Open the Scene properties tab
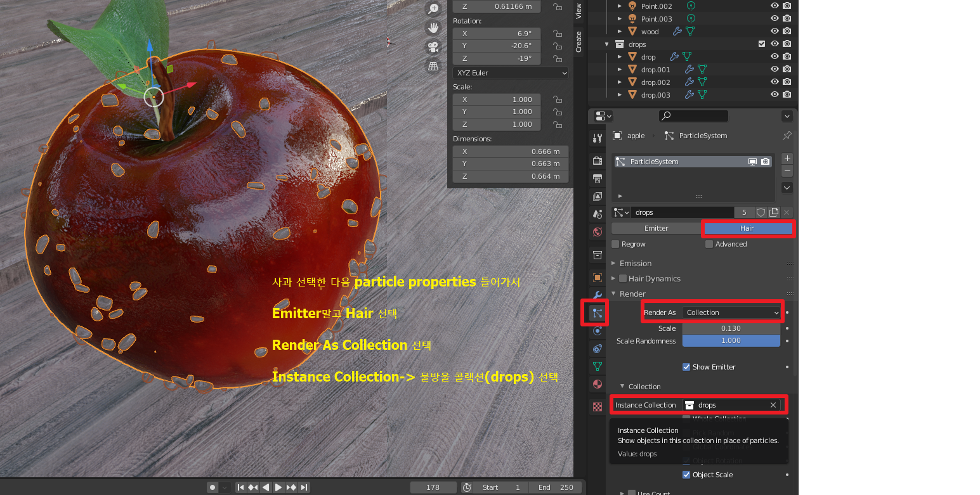The height and width of the screenshot is (495, 980). coord(597,214)
